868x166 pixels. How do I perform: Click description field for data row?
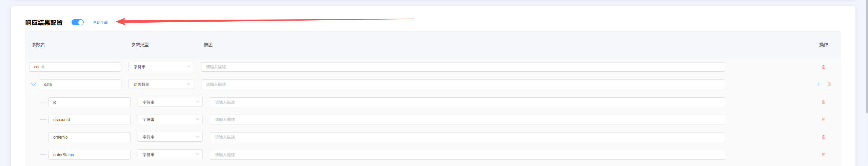coord(463,84)
